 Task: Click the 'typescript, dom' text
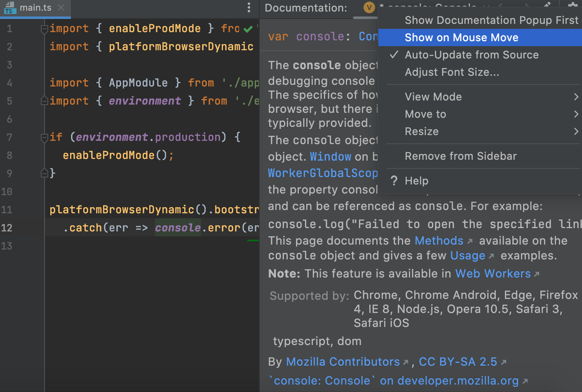317,341
